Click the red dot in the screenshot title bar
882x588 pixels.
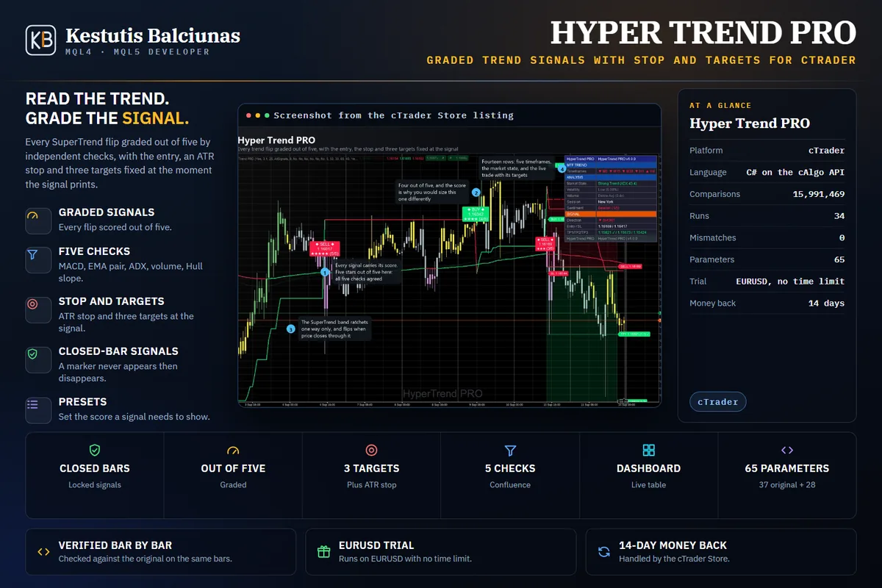[x=249, y=115]
